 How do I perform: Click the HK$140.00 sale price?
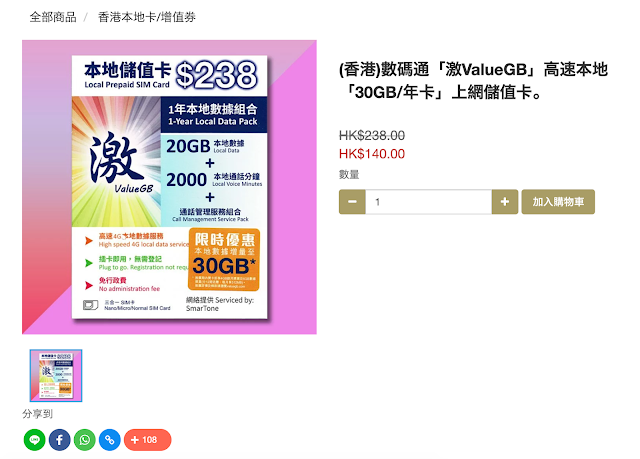[x=372, y=154]
